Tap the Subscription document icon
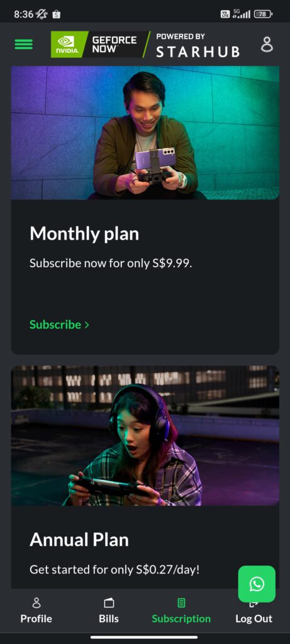 (x=181, y=602)
